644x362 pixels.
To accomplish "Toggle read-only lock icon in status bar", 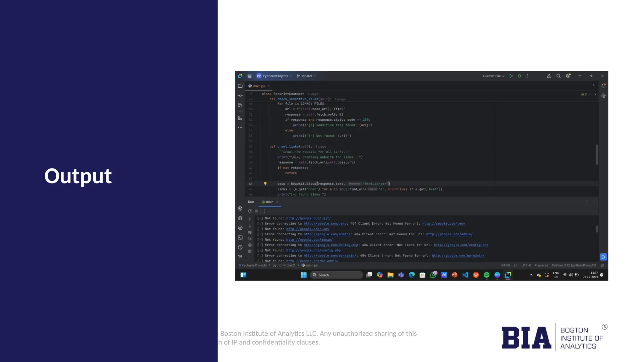I will tap(602, 266).
